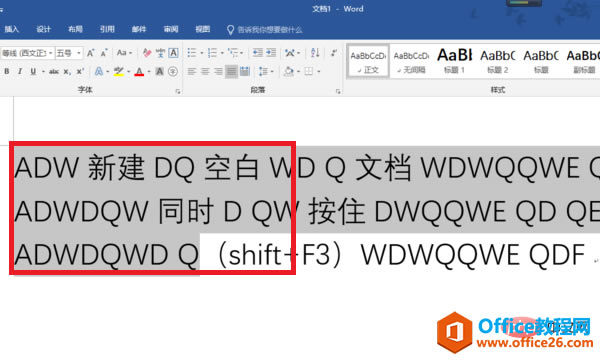Open the font size 五号 dropdown

click(69, 53)
